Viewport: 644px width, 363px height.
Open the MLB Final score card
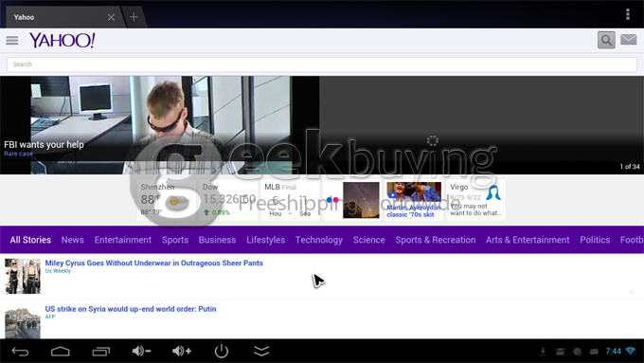pos(290,200)
